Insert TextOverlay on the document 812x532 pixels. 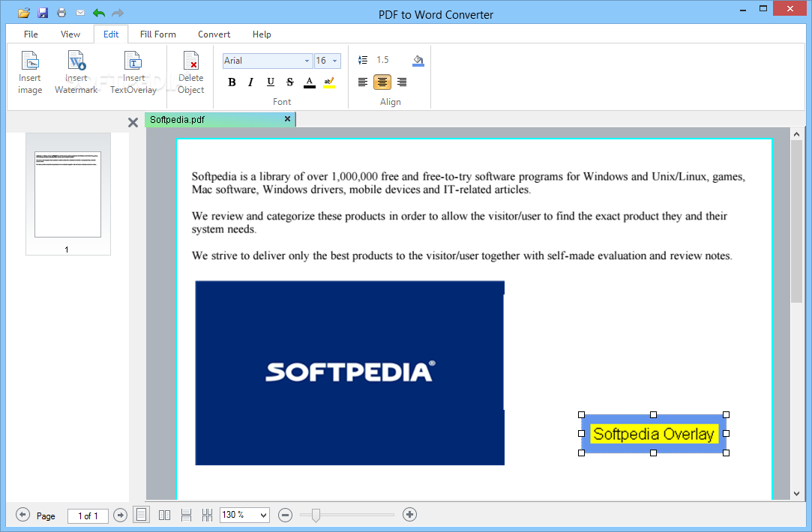pyautogui.click(x=133, y=73)
